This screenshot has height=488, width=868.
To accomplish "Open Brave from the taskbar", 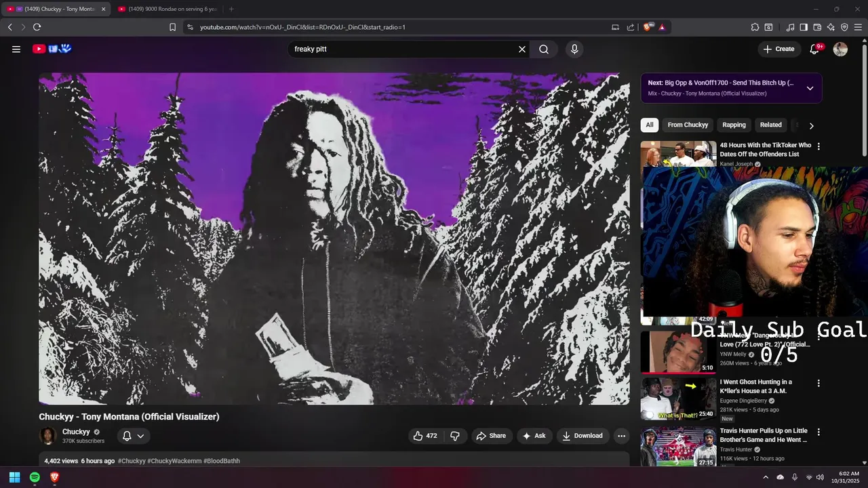I will (55, 477).
